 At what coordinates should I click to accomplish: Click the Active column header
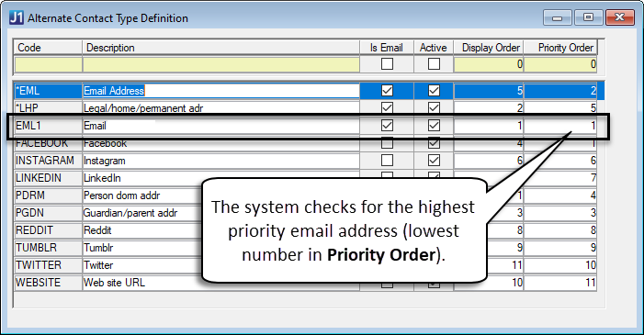click(x=434, y=48)
